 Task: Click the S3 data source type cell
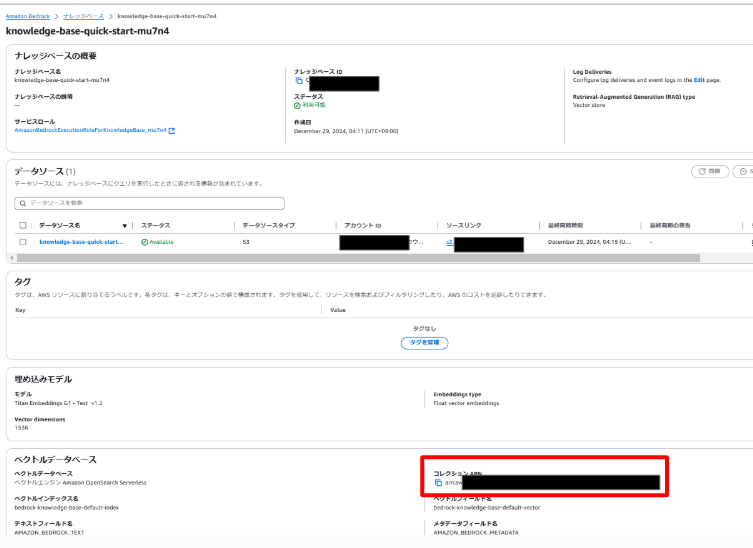coord(246,242)
